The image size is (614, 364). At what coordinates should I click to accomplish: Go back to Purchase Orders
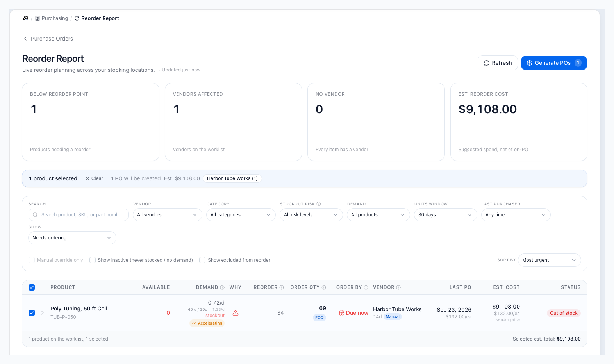click(48, 39)
